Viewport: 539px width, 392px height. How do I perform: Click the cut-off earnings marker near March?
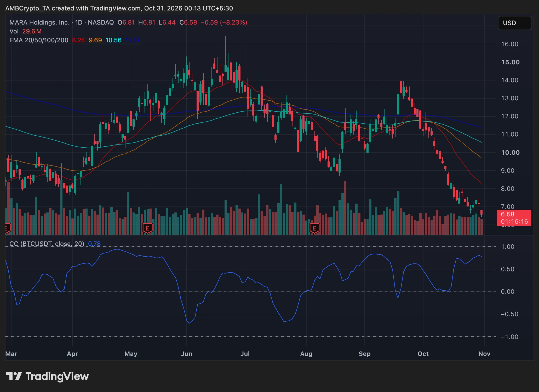[x=8, y=228]
